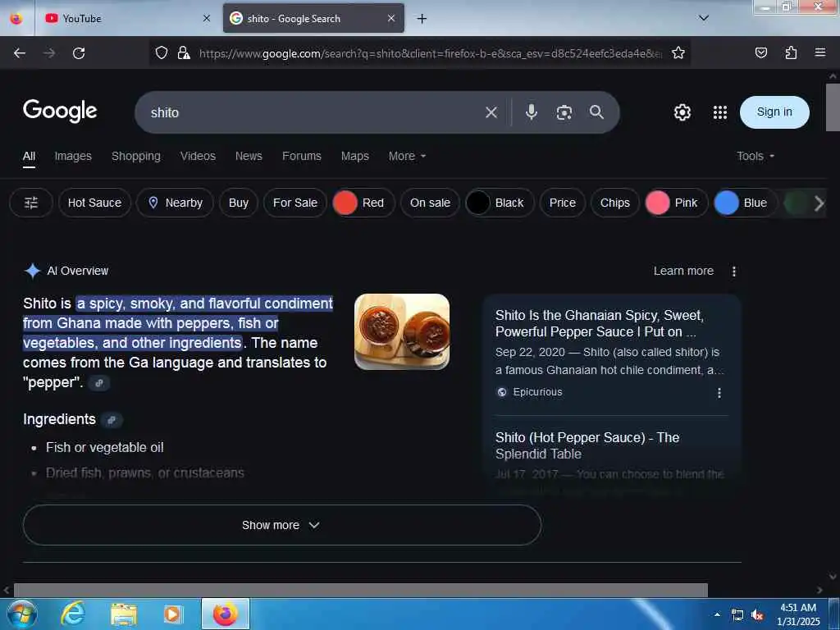Select the Images search tab

tap(73, 156)
